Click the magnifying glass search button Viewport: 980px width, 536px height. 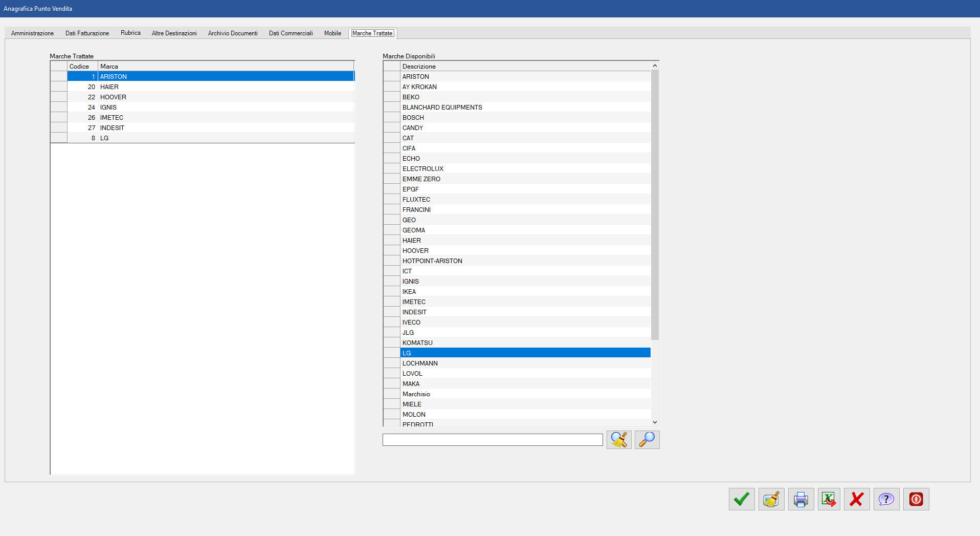[647, 440]
